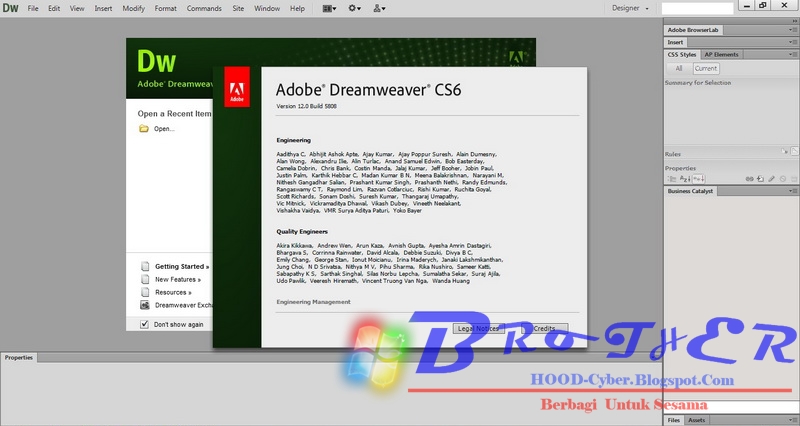
Task: Open Insert panel options menu
Action: (x=793, y=42)
